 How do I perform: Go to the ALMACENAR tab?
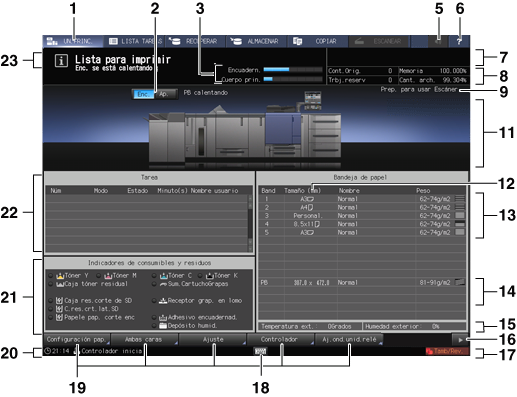coord(257,41)
